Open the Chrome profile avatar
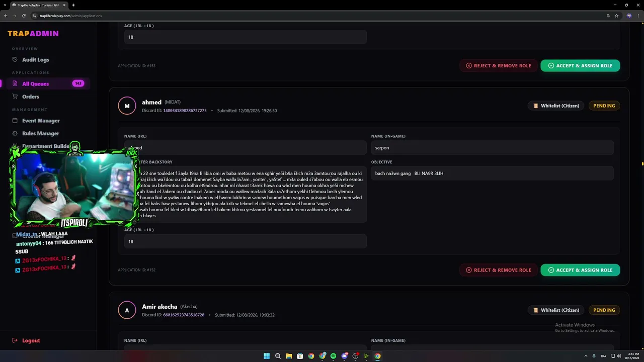The width and height of the screenshot is (644, 362). point(629,16)
